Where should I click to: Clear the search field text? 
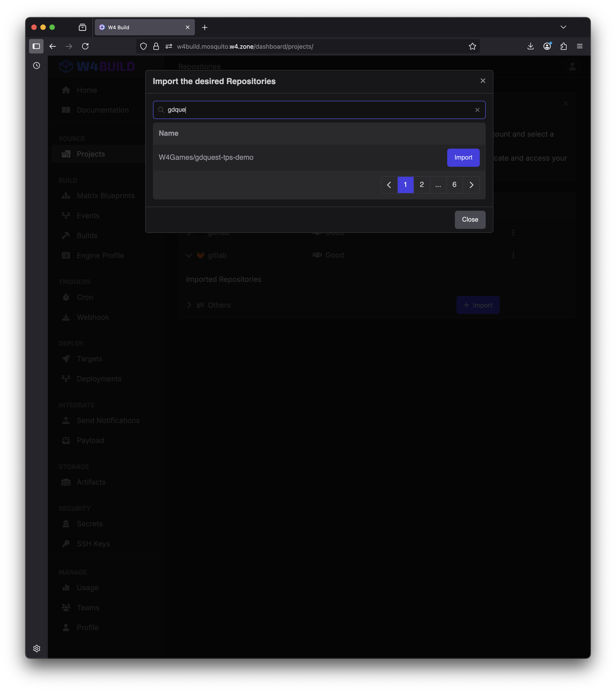477,110
